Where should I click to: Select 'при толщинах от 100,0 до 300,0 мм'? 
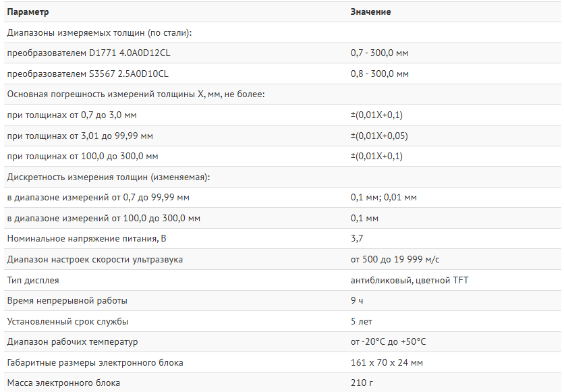(x=82, y=157)
